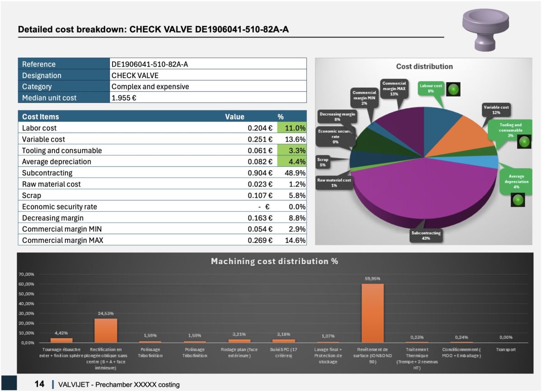Select the Decreasing margin 8% callout
The height and width of the screenshot is (392, 542).
pos(337,117)
